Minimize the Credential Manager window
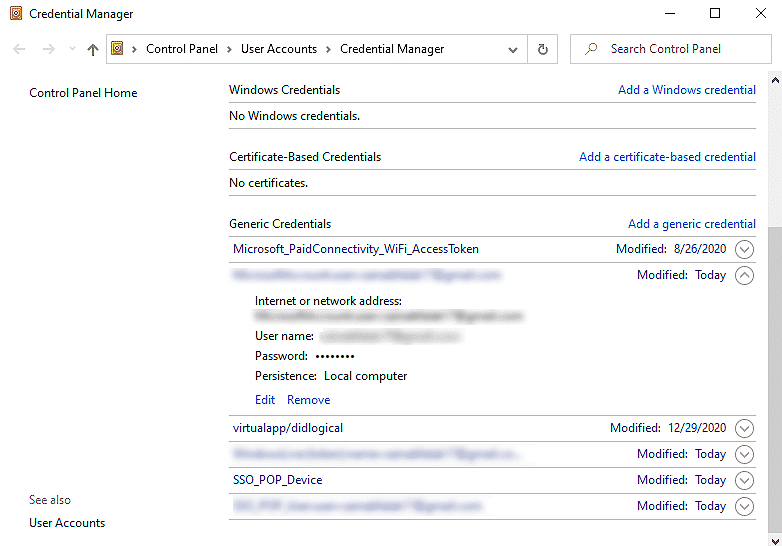The height and width of the screenshot is (546, 782). (670, 13)
